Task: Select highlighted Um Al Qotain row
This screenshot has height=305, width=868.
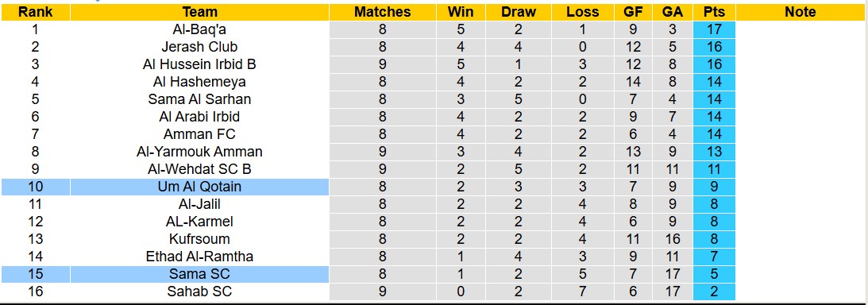Action: point(368,187)
